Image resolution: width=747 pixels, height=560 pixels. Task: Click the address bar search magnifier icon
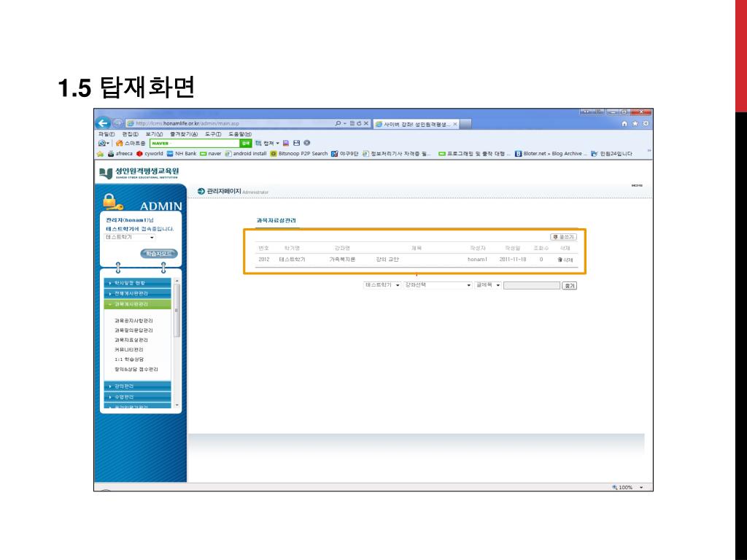pos(338,123)
